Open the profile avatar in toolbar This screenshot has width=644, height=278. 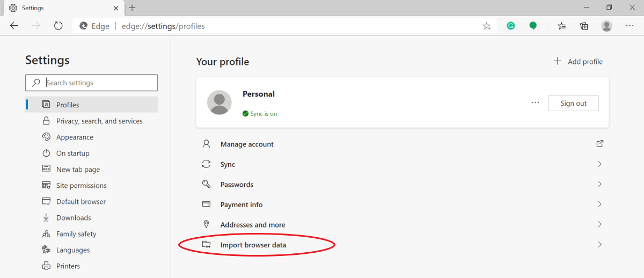(x=606, y=26)
